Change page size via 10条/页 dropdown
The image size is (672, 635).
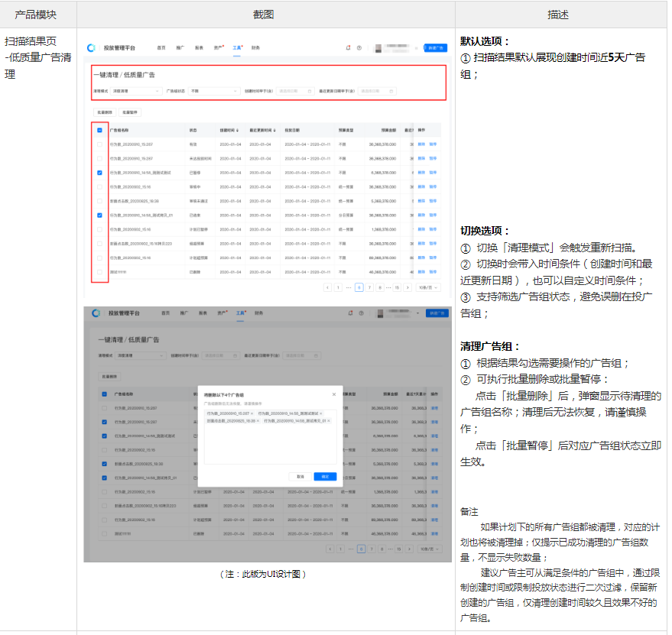pyautogui.click(x=427, y=289)
